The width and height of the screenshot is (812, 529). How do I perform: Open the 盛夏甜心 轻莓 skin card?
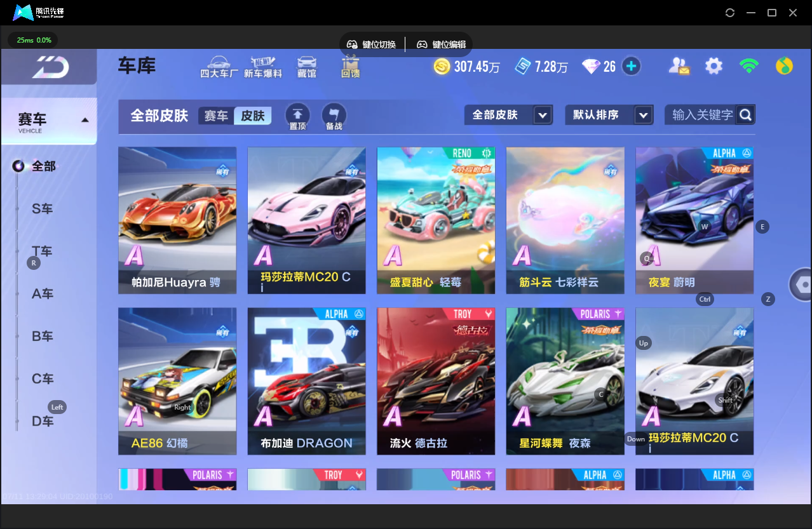pos(436,220)
